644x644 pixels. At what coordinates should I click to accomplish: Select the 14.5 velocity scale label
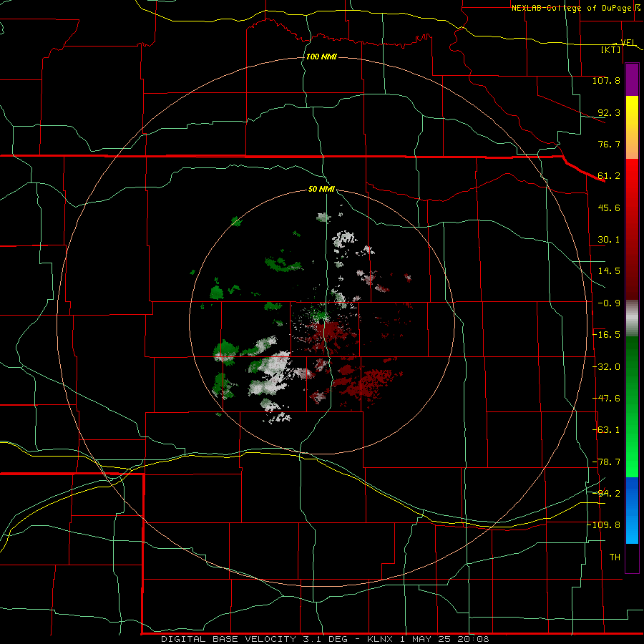click(x=609, y=271)
